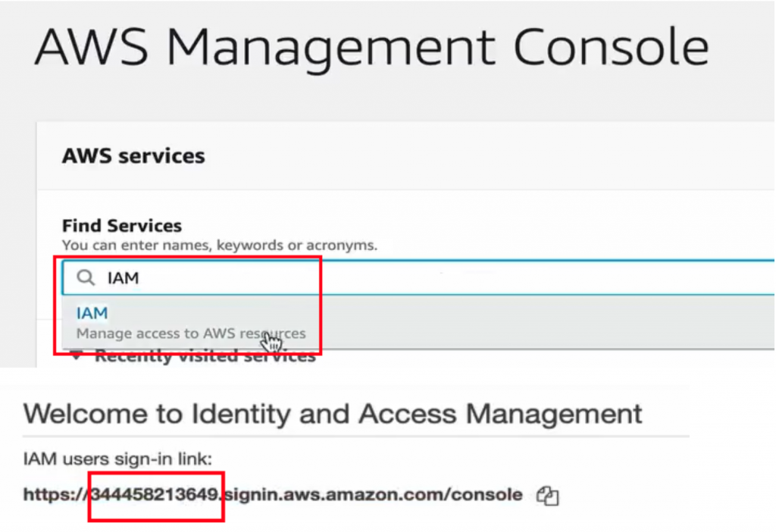Click the 'AWS services' heading
776x532 pixels.
(x=133, y=156)
